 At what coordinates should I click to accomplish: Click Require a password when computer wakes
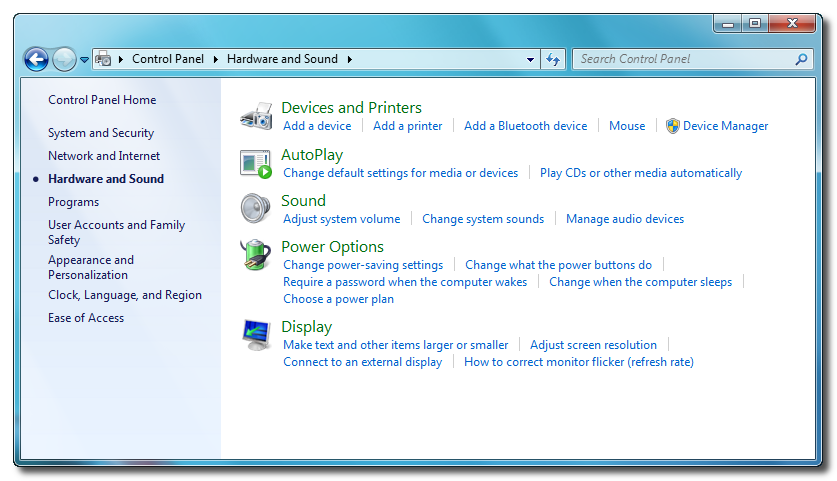pos(405,282)
